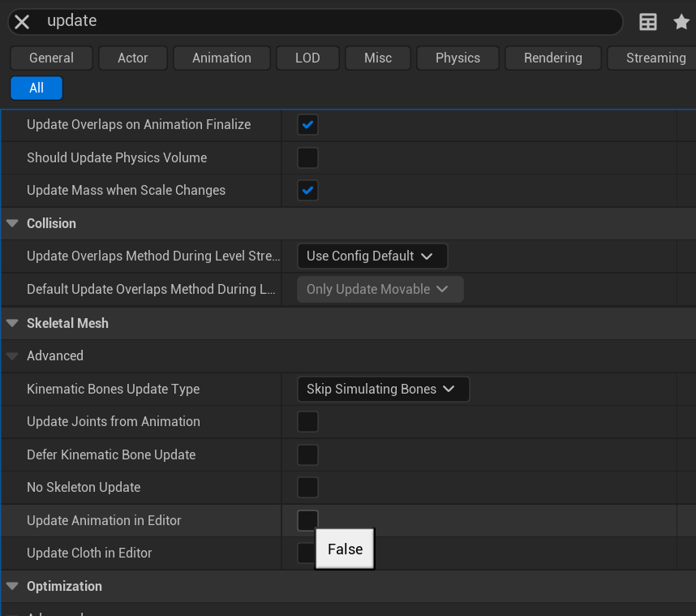The width and height of the screenshot is (696, 616).
Task: Tick the Update Joints from Animation checkbox
Action: pos(307,422)
